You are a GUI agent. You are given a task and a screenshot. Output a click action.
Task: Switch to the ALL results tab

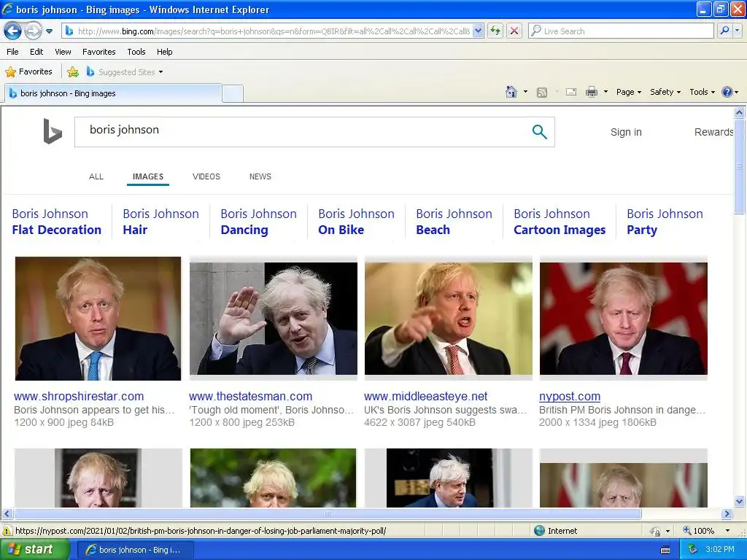pos(96,176)
